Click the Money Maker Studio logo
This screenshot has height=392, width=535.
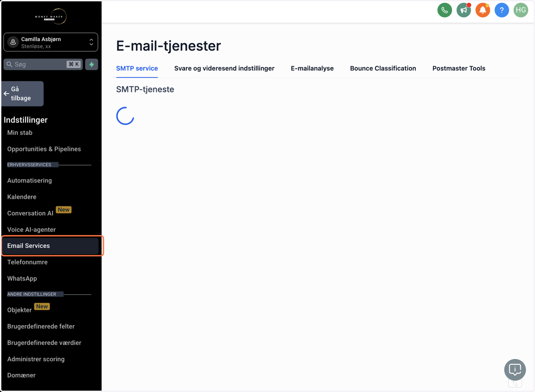[51, 16]
